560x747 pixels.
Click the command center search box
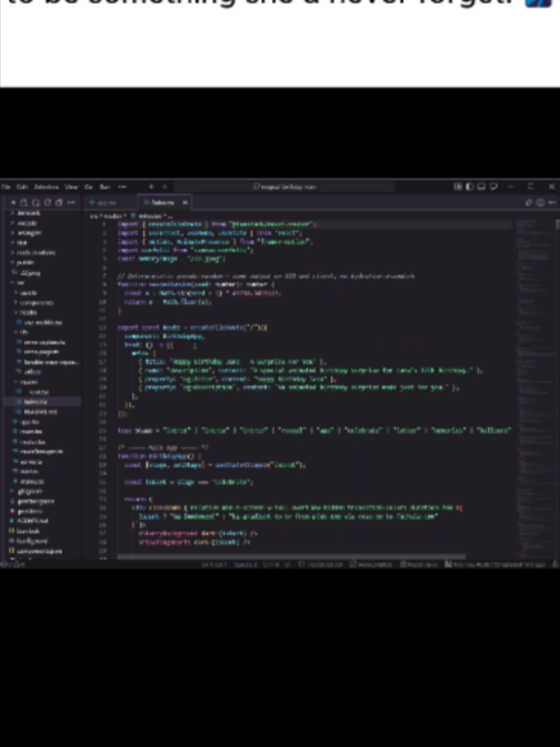(284, 186)
